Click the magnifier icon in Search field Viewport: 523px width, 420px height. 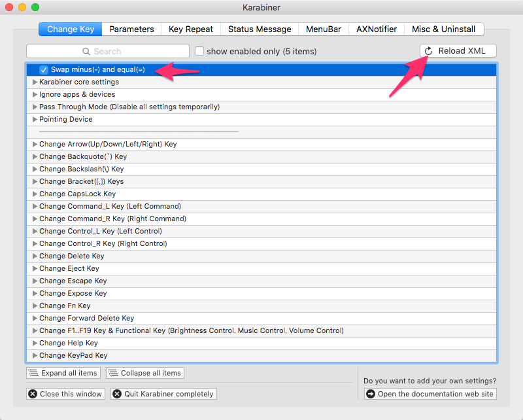coord(86,52)
